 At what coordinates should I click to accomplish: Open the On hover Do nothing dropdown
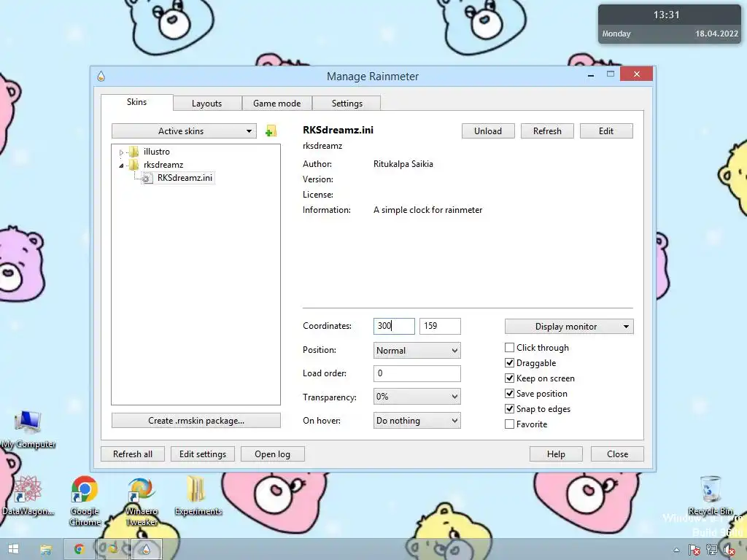point(417,421)
